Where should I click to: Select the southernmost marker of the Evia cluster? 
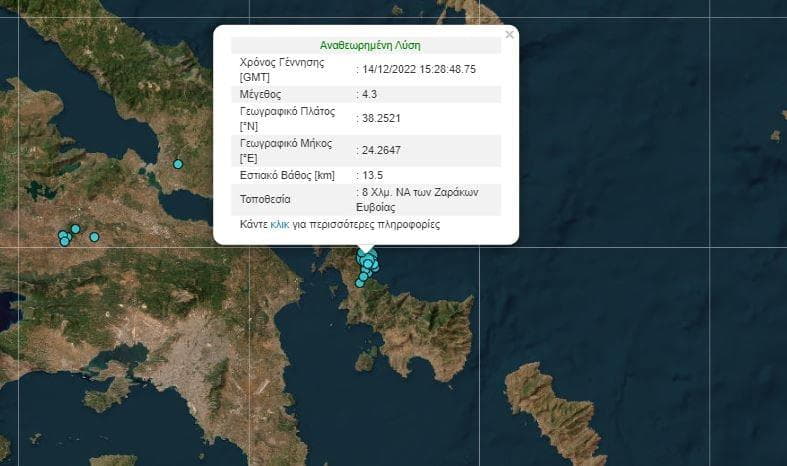[x=360, y=283]
